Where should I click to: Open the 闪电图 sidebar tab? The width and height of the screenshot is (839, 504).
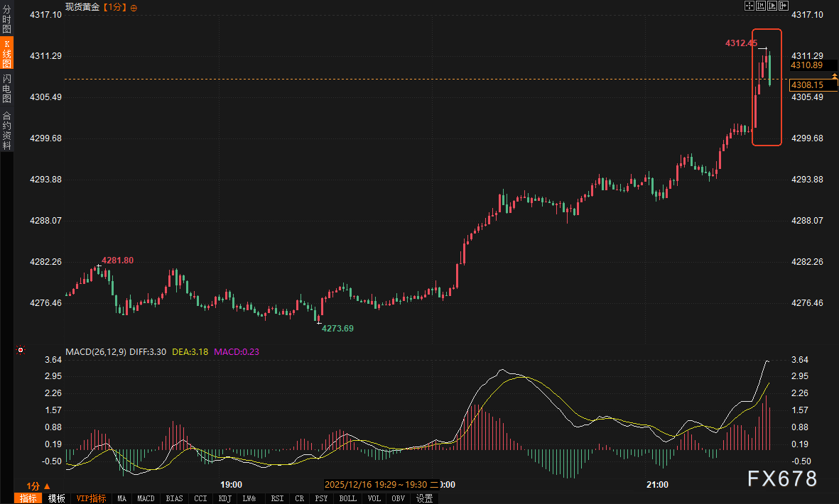pyautogui.click(x=6, y=89)
